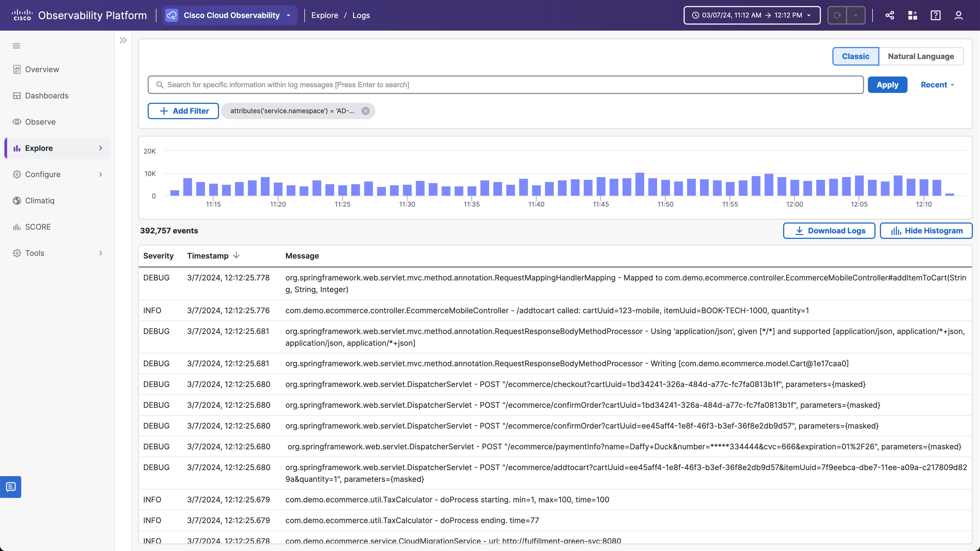Click the Logs breadcrumb
The image size is (980, 551).
[361, 15]
